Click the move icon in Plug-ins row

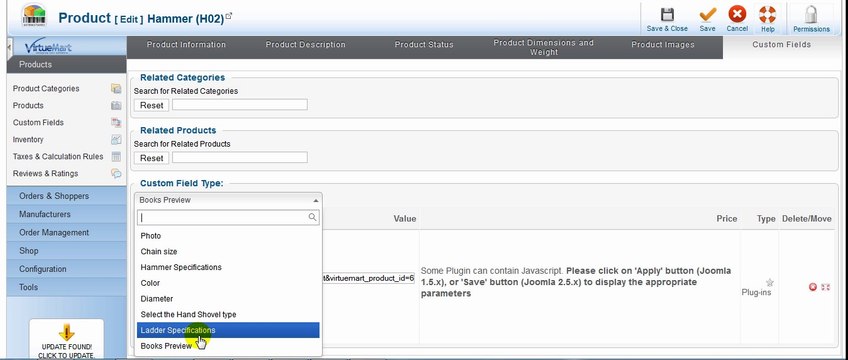[x=825, y=287]
